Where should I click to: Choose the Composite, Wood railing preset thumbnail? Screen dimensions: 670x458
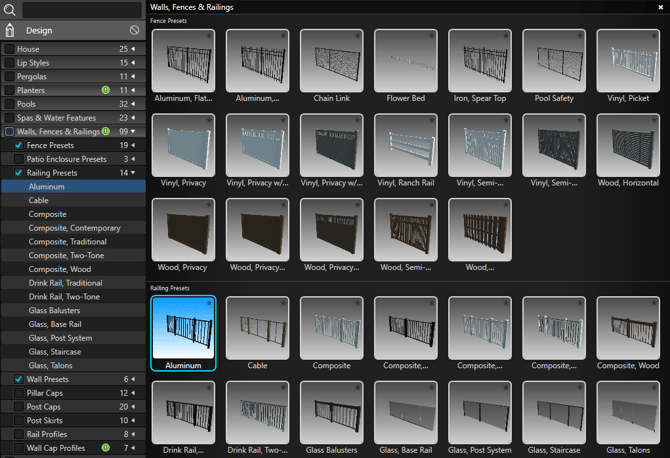pos(628,328)
